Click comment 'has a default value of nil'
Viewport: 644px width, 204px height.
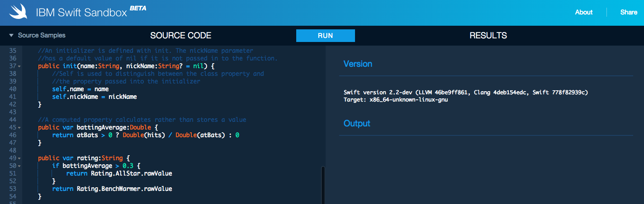[x=158, y=58]
